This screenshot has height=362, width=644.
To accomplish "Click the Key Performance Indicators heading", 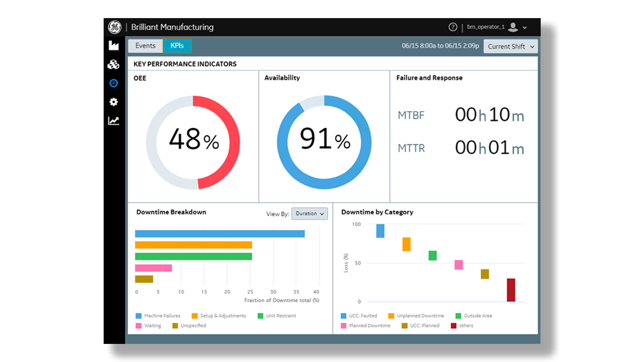I will 185,64.
